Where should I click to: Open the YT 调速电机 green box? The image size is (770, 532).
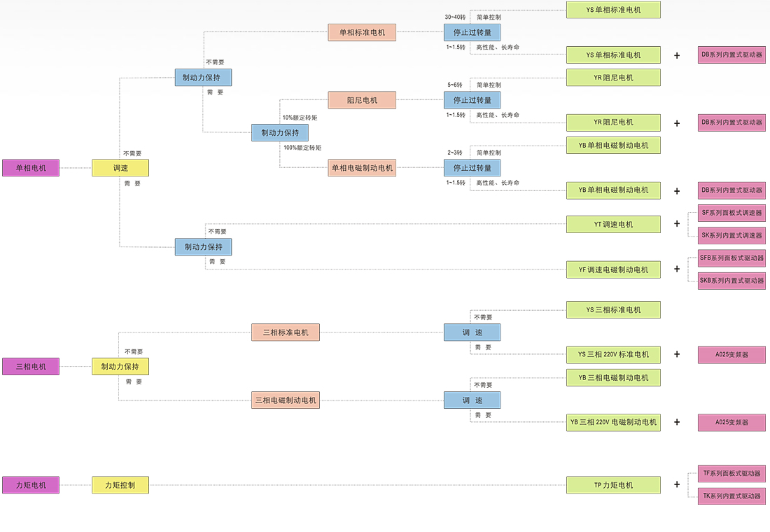(x=613, y=225)
